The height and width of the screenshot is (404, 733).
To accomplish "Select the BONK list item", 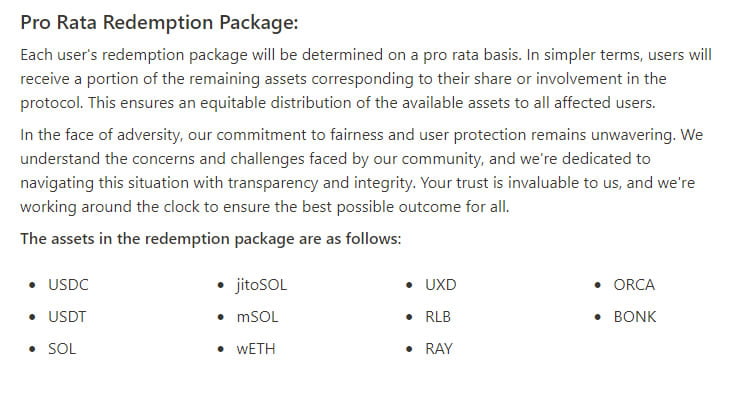I will coord(635,317).
